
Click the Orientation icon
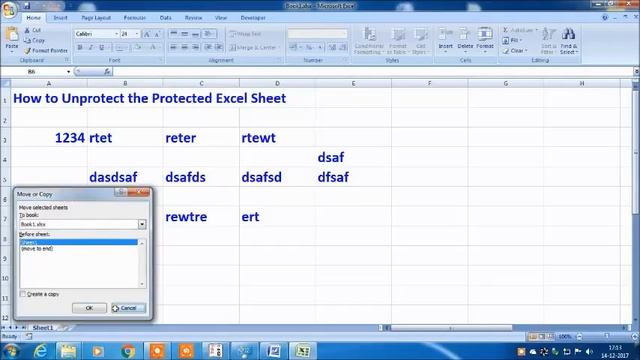pos(209,34)
